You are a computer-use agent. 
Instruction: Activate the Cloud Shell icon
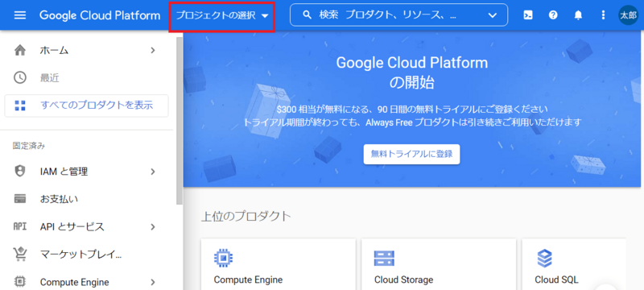tap(528, 15)
